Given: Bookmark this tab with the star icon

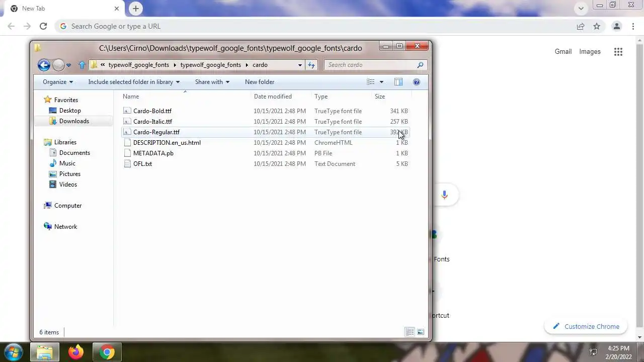Looking at the screenshot, I should [597, 26].
